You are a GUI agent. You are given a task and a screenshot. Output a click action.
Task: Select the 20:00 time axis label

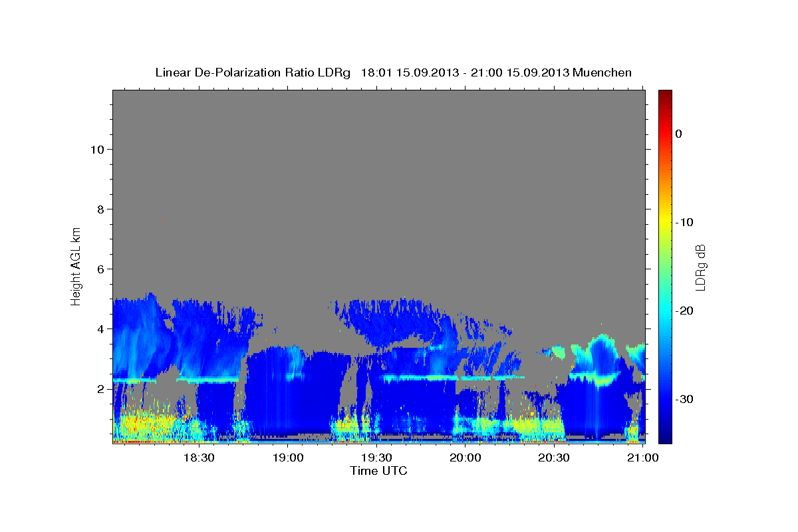pyautogui.click(x=465, y=458)
